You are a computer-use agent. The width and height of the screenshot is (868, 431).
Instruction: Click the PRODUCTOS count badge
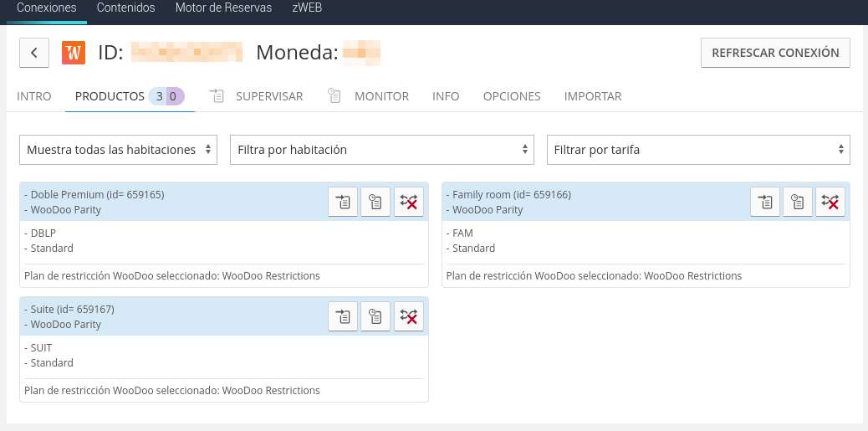click(166, 96)
